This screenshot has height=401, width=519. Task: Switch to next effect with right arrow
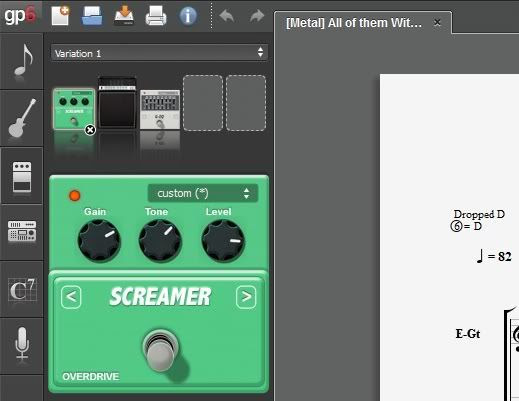pos(246,296)
